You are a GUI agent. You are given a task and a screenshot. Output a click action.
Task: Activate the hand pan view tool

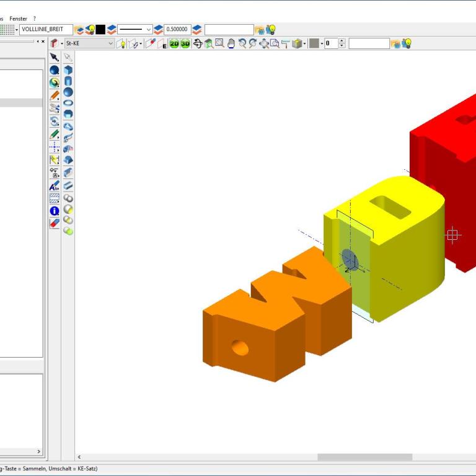[231, 43]
